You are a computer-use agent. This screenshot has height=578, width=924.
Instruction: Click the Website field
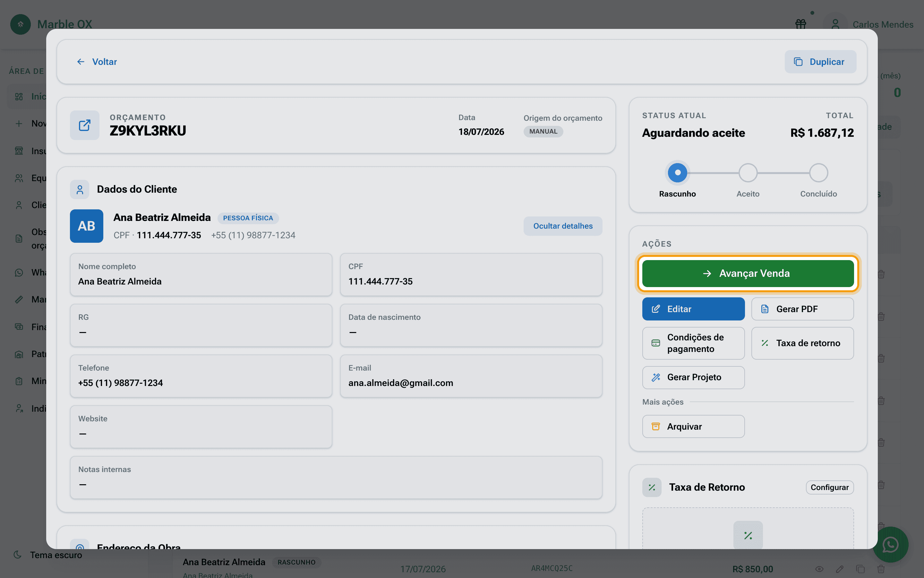click(201, 427)
